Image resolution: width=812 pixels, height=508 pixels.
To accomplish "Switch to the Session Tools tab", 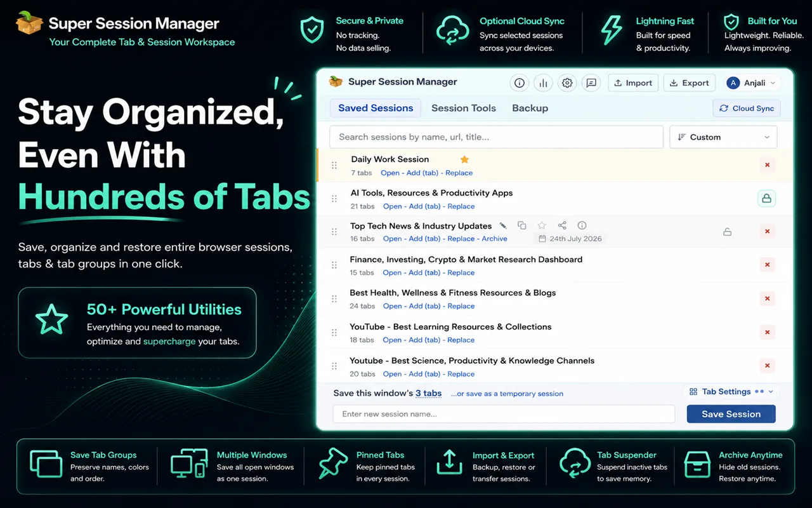I will pos(464,108).
